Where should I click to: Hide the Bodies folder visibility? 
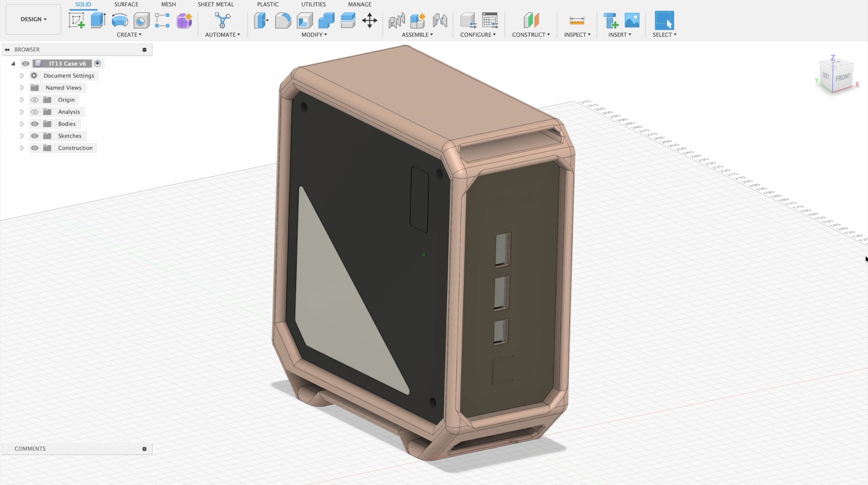point(35,124)
